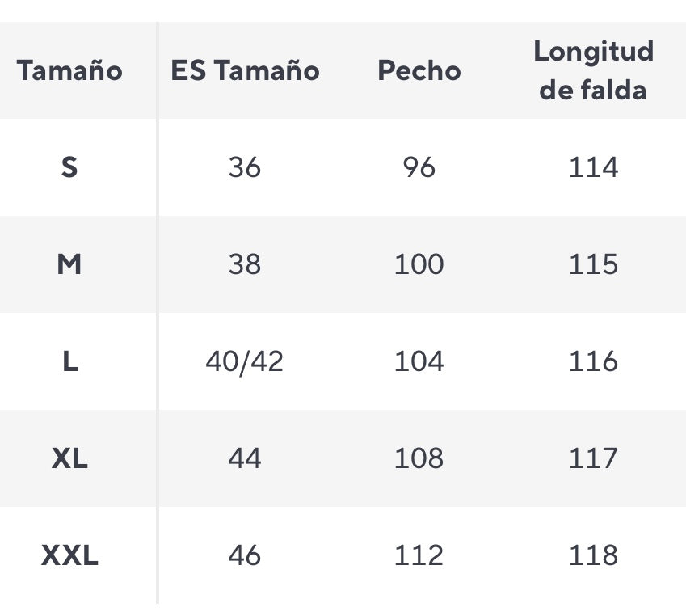Click the chest measurement 112
This screenshot has width=686, height=616.
tap(419, 555)
